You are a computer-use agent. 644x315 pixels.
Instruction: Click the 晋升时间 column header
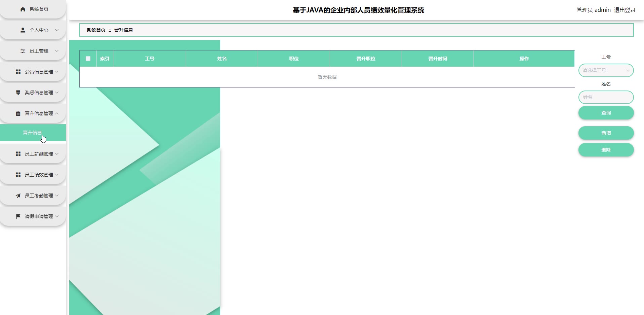pyautogui.click(x=438, y=59)
